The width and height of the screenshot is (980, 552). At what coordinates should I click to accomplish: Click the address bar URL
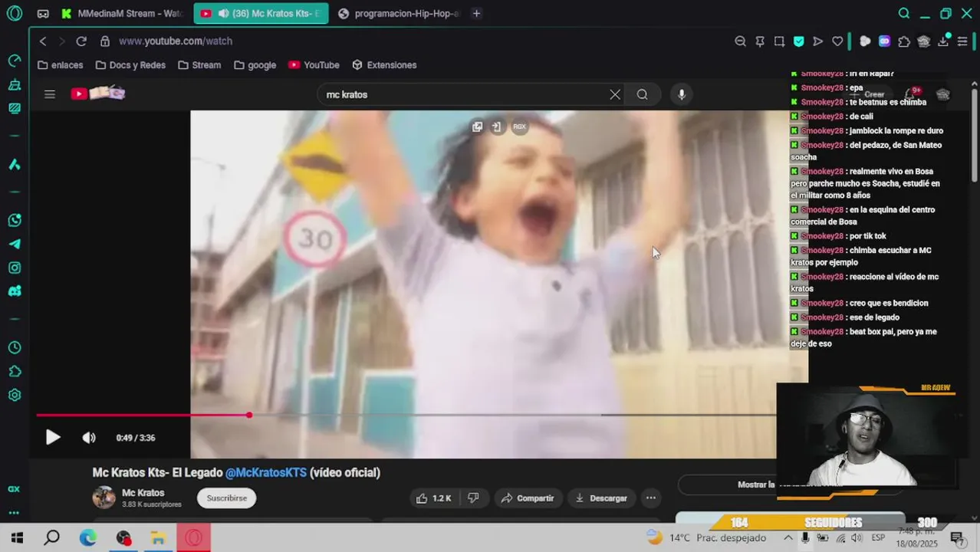176,41
